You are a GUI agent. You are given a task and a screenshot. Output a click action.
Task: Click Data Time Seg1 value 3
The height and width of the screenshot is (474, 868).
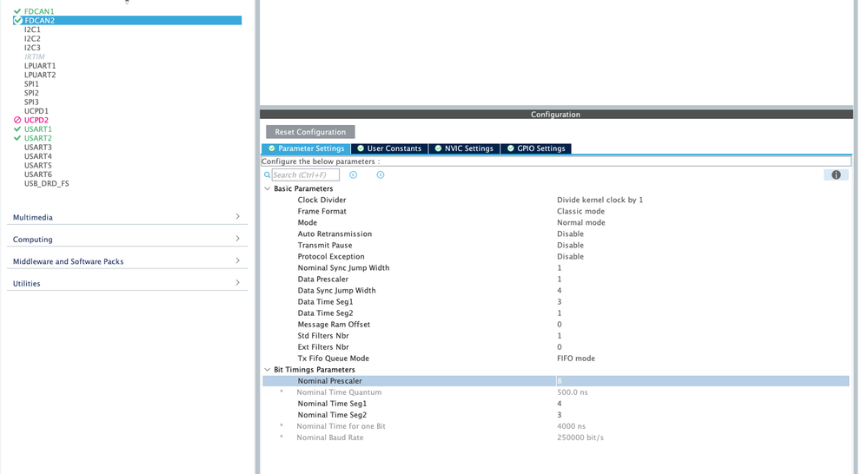click(559, 302)
